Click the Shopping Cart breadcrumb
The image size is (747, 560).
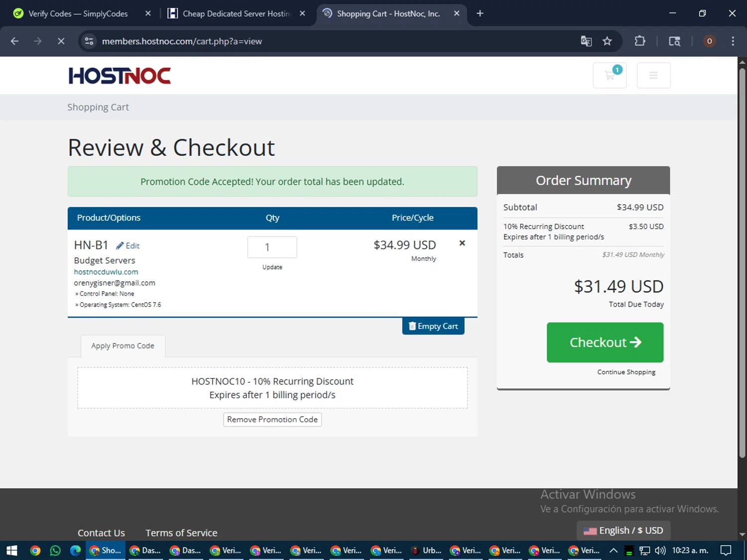[98, 107]
